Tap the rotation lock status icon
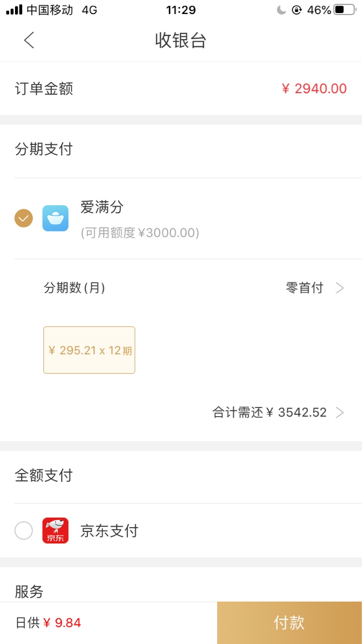Viewport: 362px width, 644px height. coord(297,10)
